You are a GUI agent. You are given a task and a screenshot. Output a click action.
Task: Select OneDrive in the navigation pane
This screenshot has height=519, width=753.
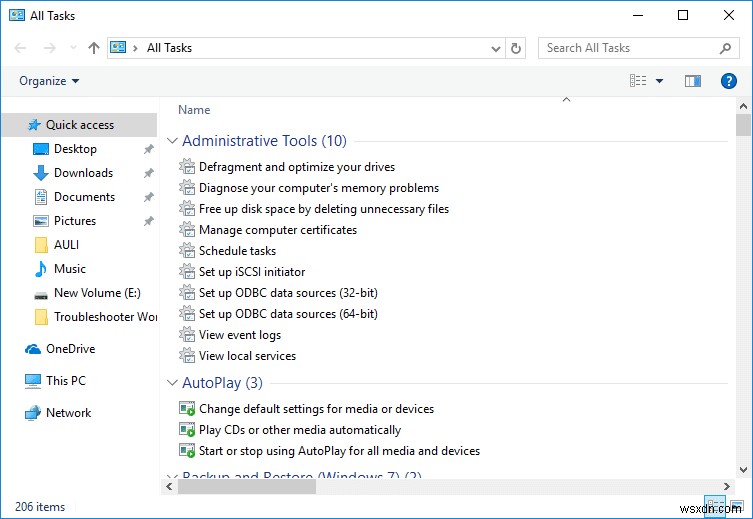point(70,349)
